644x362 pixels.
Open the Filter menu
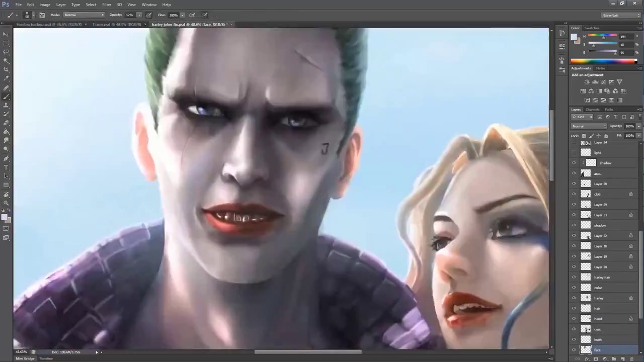pos(107,5)
